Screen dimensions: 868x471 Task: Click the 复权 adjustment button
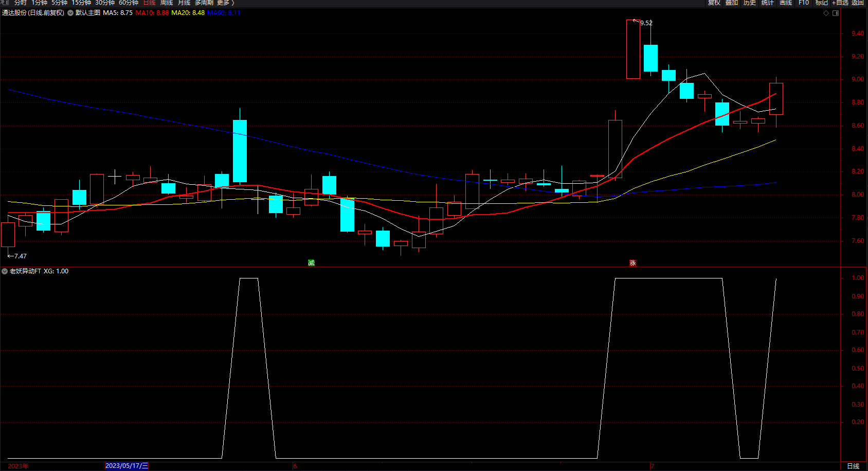click(714, 3)
